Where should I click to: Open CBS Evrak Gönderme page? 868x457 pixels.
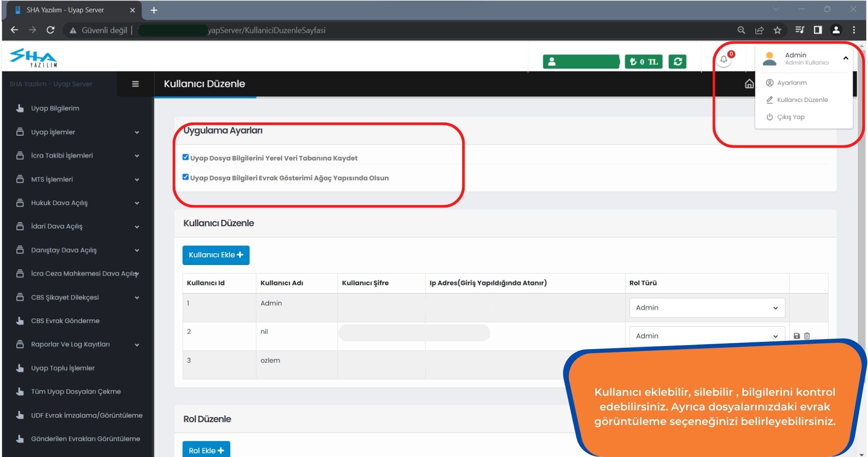click(65, 321)
